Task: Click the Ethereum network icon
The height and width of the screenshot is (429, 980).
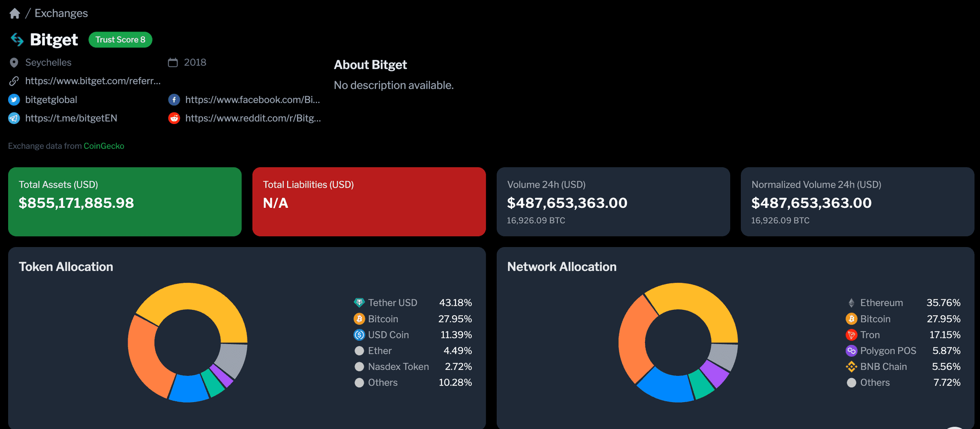Action: point(851,303)
